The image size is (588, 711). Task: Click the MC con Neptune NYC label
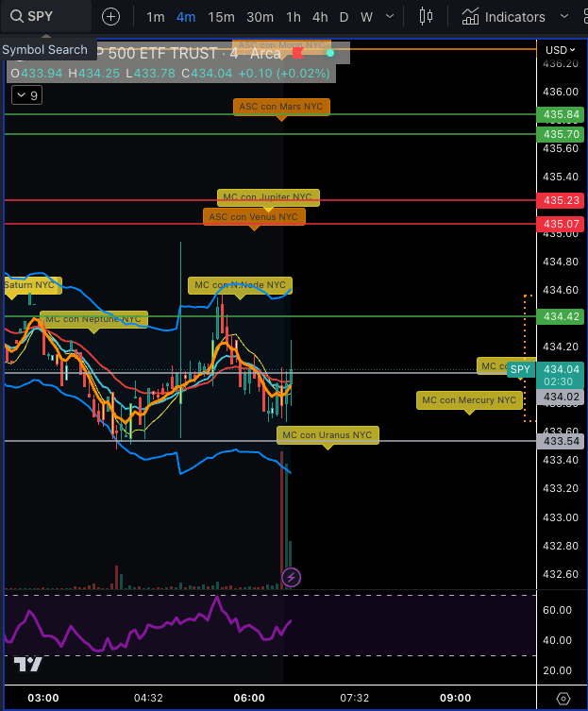pyautogui.click(x=93, y=319)
